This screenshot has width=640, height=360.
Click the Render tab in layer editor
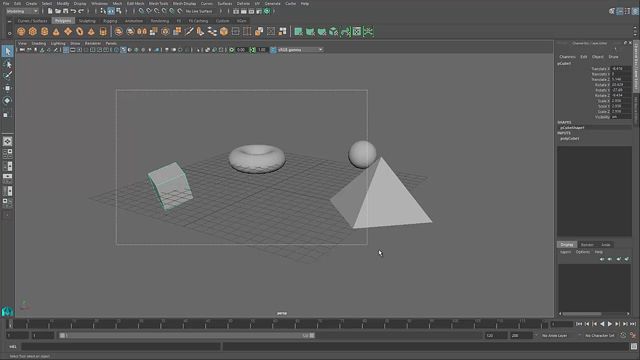(587, 244)
